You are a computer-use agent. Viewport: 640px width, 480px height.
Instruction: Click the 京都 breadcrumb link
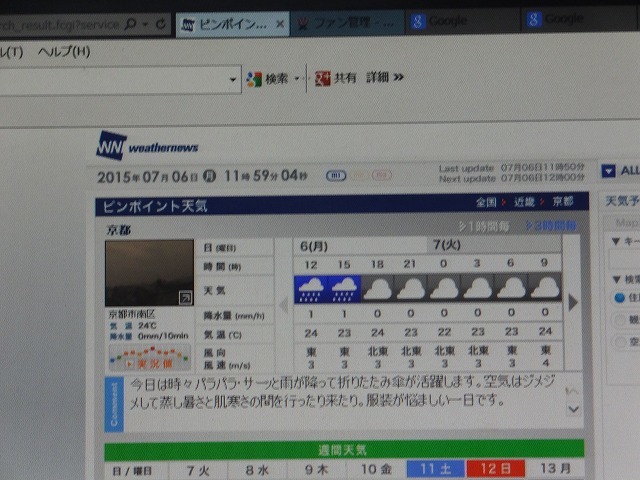click(563, 201)
